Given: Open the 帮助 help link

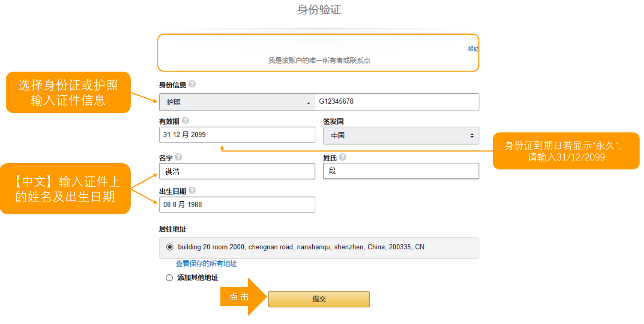Looking at the screenshot, I should coord(473,49).
